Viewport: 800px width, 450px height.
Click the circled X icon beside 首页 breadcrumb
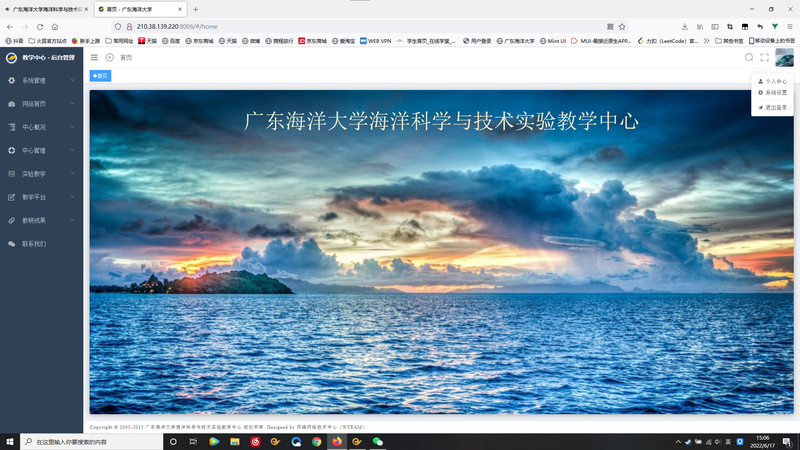(x=110, y=58)
